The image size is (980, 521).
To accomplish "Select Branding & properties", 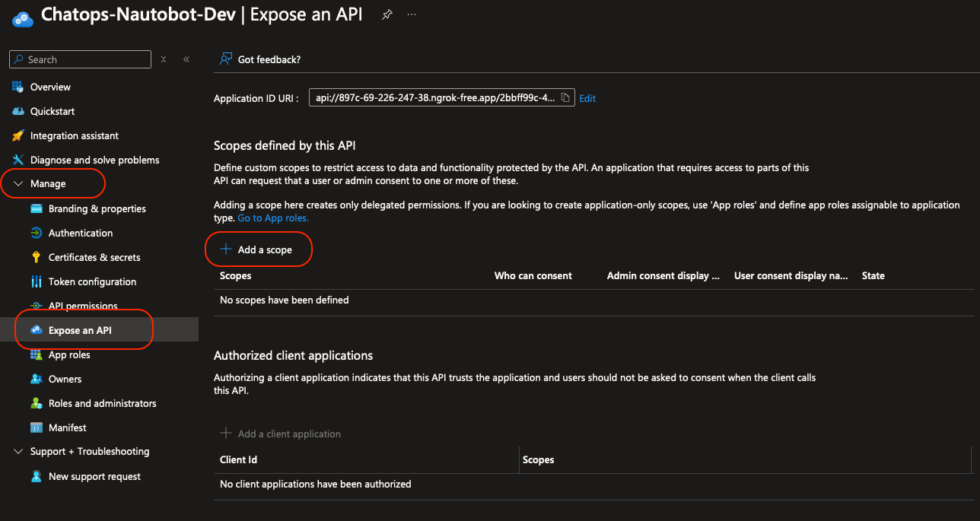I will (99, 208).
